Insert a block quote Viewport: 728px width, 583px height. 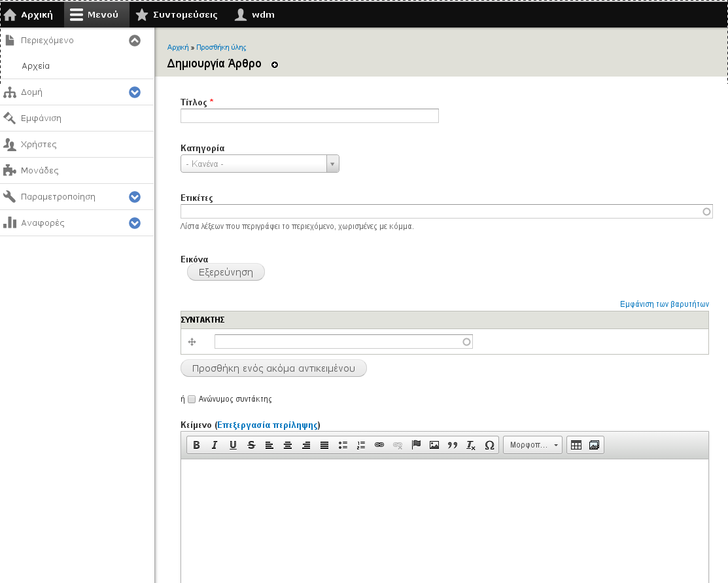click(453, 445)
